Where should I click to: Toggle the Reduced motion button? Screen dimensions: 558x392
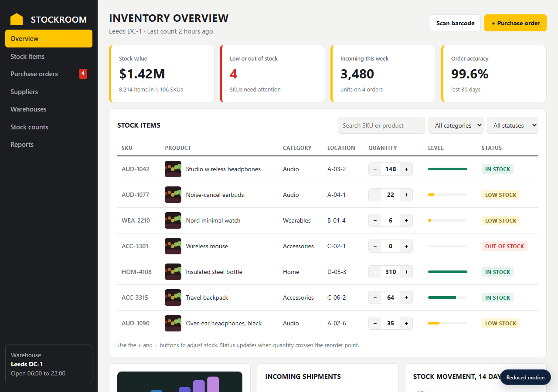pos(525,378)
